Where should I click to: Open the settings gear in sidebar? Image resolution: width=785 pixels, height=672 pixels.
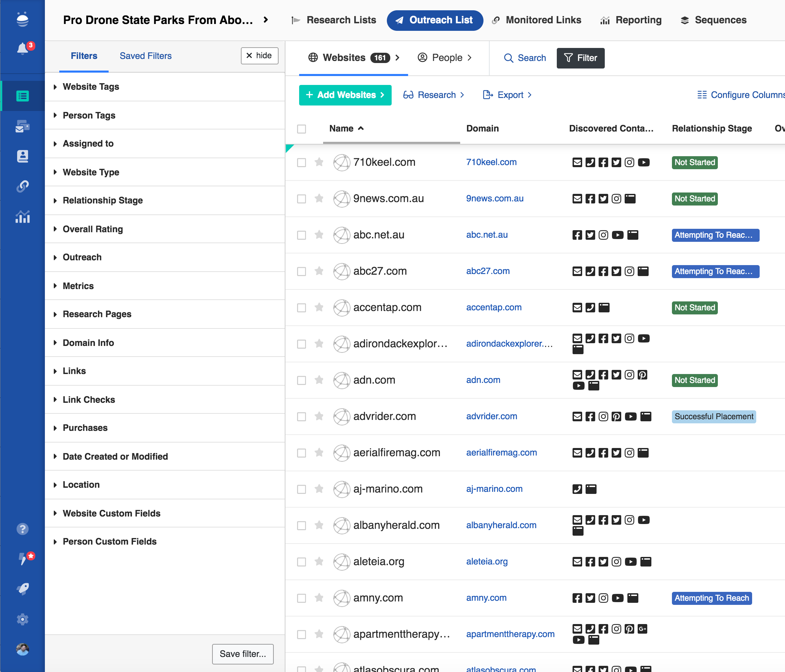click(x=22, y=619)
